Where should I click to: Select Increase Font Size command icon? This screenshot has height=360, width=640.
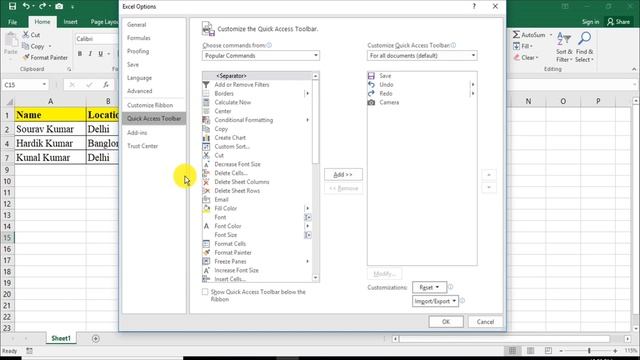(x=206, y=270)
